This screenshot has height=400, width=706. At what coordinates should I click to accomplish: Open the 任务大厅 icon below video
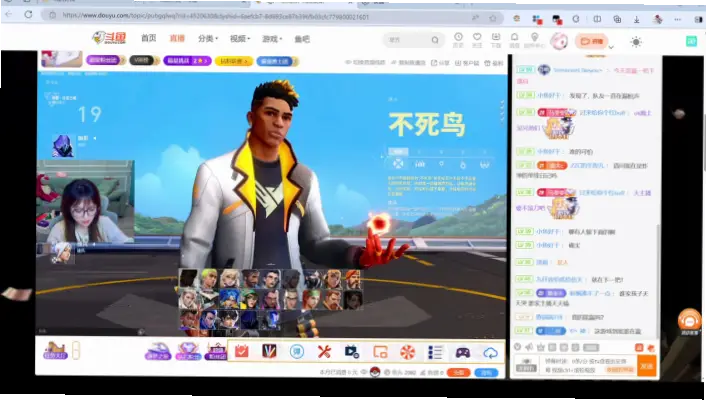point(55,350)
